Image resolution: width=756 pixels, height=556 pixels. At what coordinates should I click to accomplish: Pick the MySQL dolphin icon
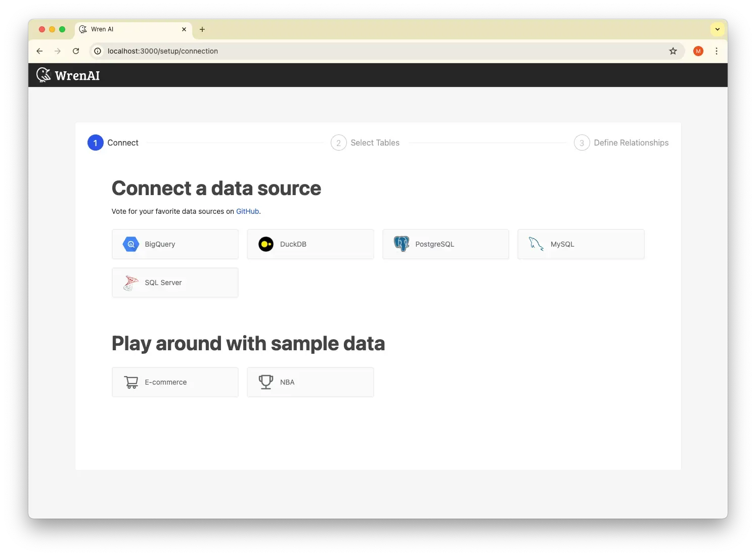[536, 244]
